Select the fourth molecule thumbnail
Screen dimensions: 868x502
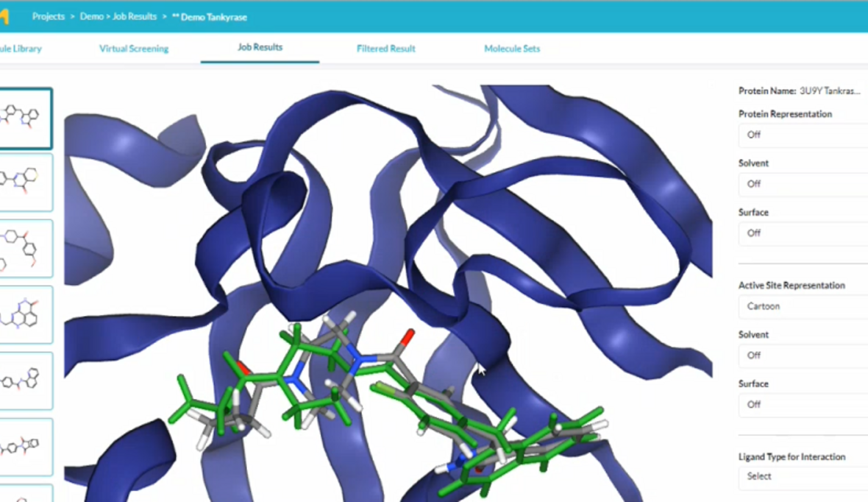[25, 314]
